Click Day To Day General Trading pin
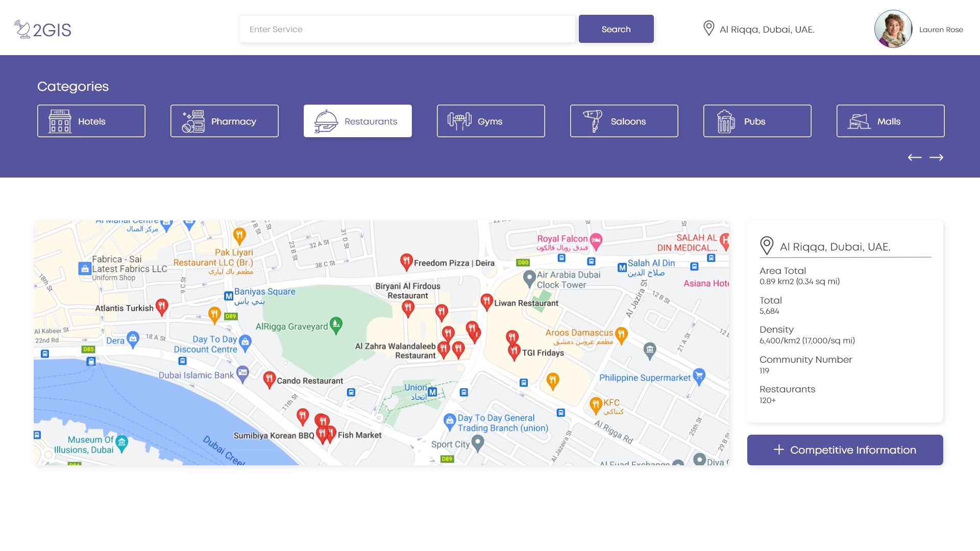This screenshot has height=551, width=980. pyautogui.click(x=450, y=422)
